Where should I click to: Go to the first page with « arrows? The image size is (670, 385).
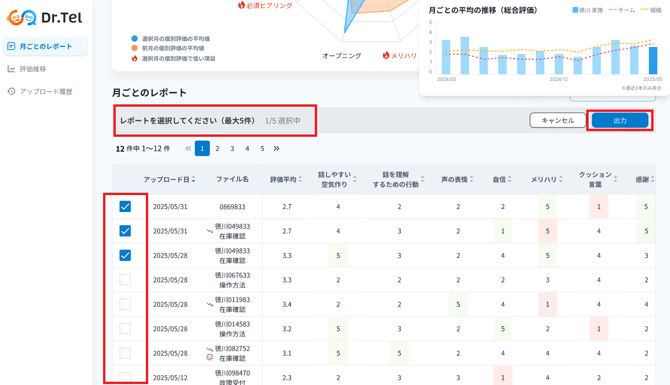click(x=188, y=148)
